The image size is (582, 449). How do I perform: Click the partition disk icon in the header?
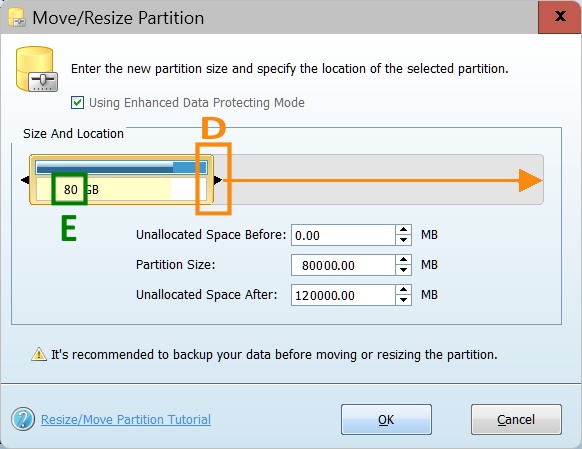(x=36, y=69)
